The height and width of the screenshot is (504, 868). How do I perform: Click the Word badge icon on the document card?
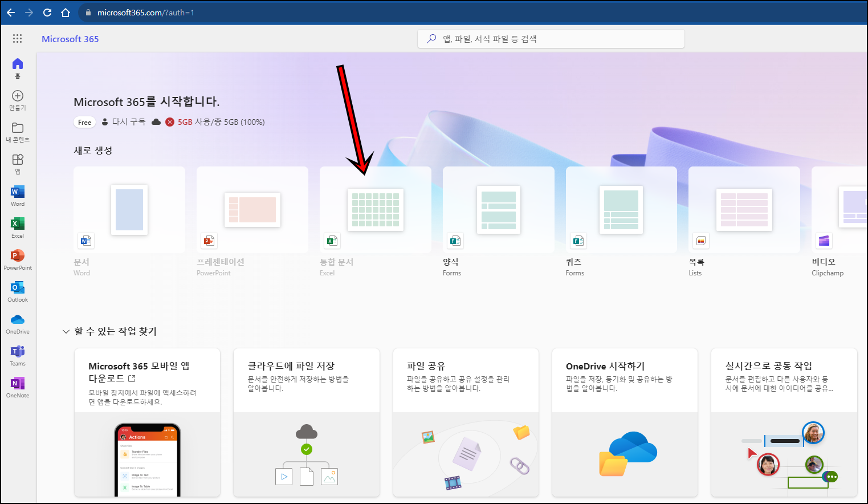(85, 241)
